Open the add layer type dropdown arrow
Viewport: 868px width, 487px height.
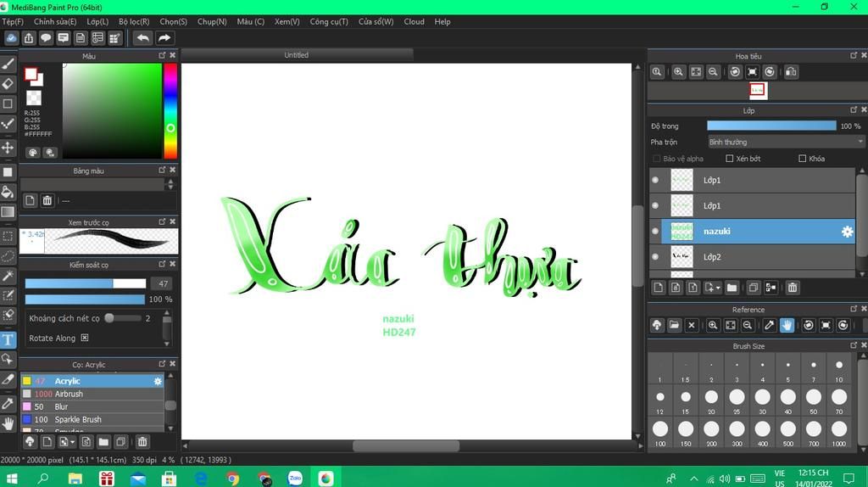click(718, 288)
